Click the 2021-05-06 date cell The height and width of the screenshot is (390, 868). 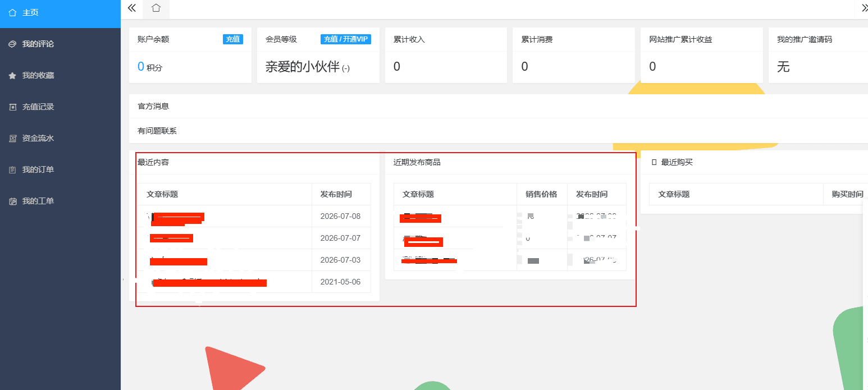[x=340, y=282]
